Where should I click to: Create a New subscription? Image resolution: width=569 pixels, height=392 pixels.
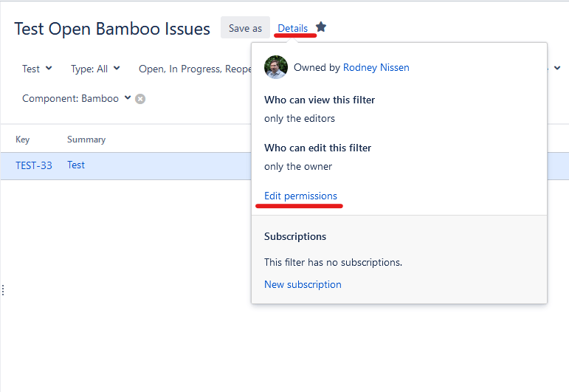click(303, 284)
